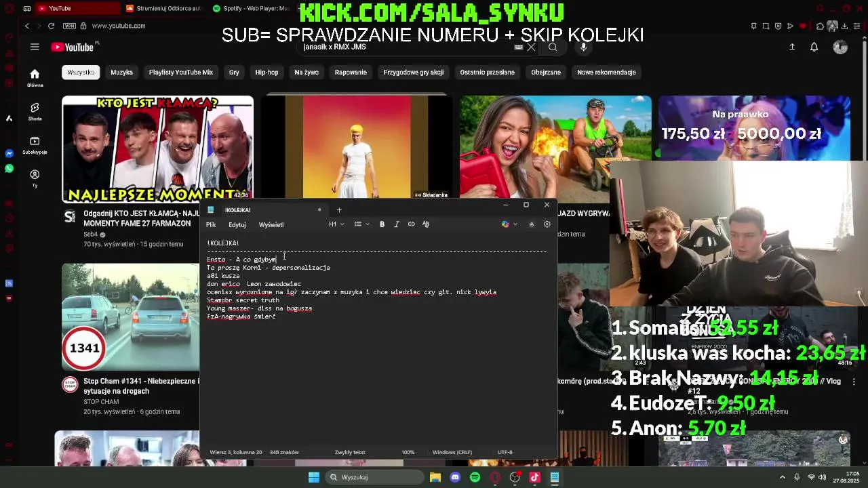Open the YouTube account avatar menu

pos(840,47)
